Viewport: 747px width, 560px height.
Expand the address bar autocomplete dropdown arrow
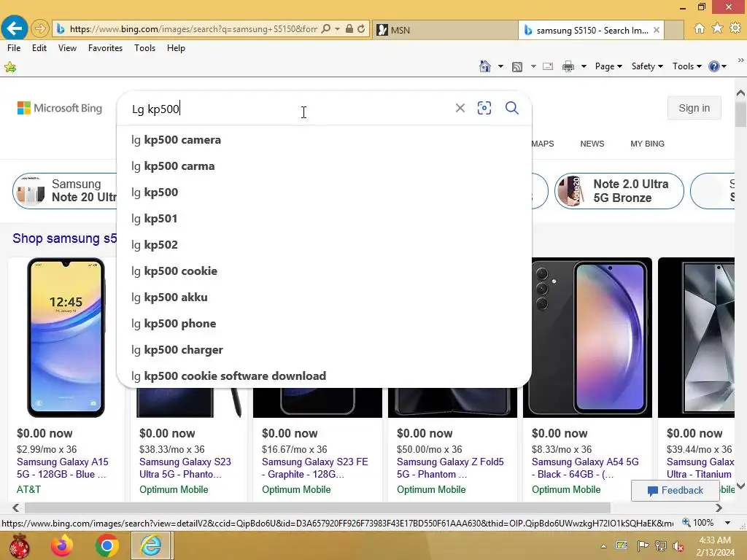[x=337, y=29]
